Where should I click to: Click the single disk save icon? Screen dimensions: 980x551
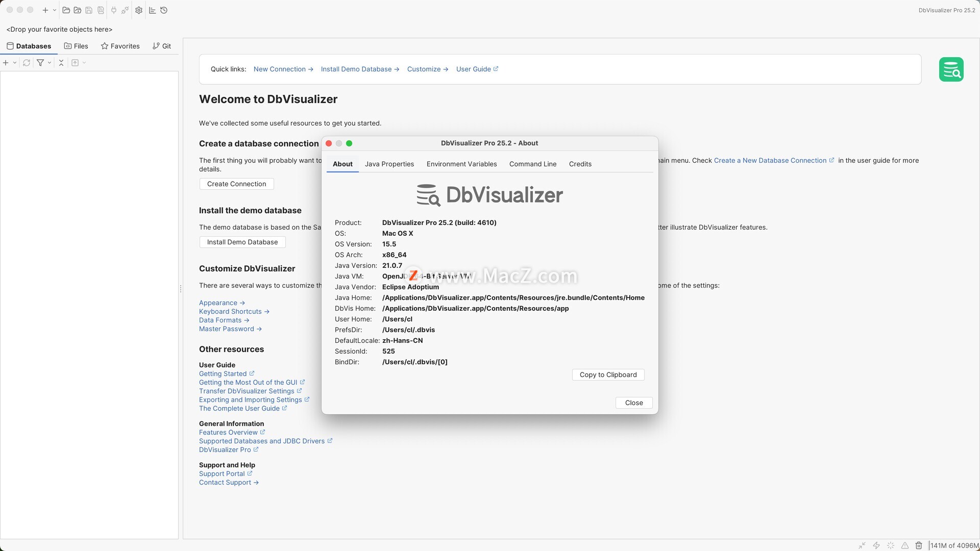point(89,10)
